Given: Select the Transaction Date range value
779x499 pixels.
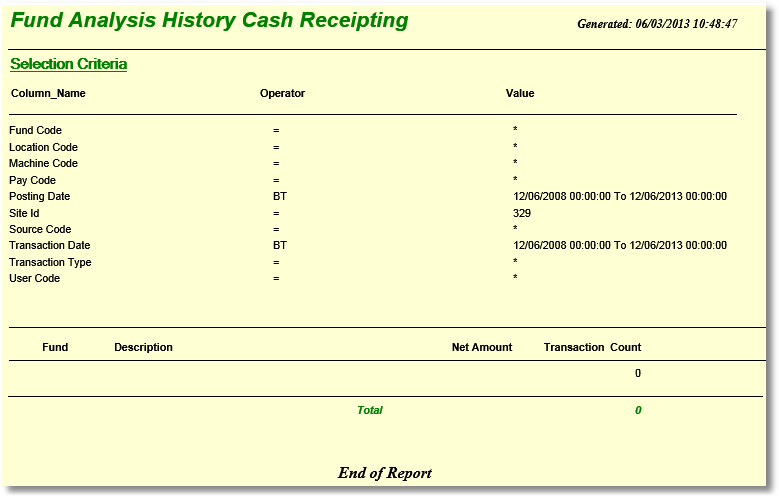Looking at the screenshot, I should pyautogui.click(x=619, y=246).
